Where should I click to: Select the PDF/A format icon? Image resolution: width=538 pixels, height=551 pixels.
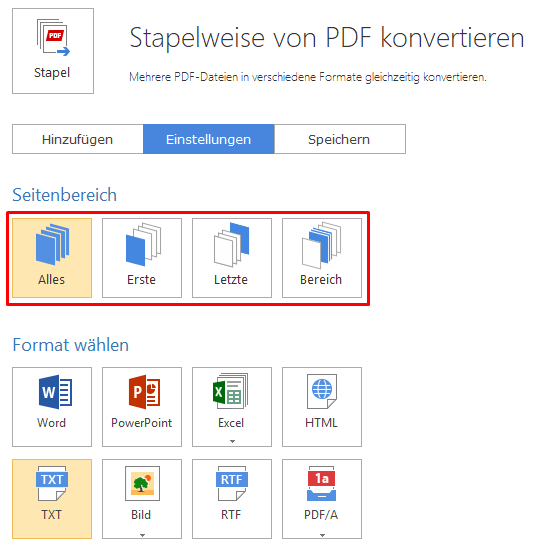pos(322,484)
